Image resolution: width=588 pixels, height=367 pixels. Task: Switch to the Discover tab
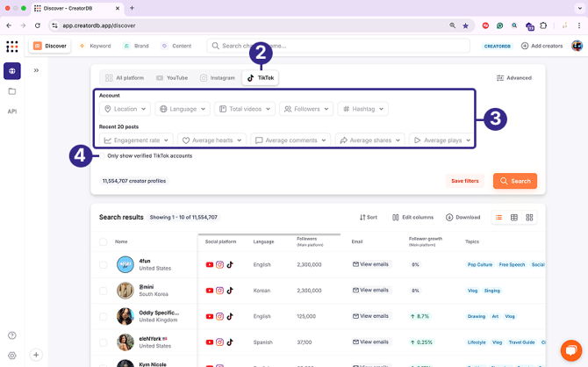pos(50,46)
